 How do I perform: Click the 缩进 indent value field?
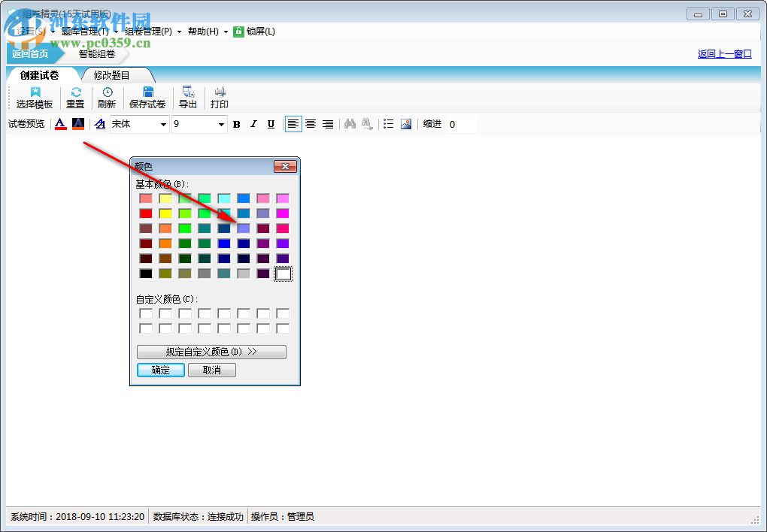462,124
